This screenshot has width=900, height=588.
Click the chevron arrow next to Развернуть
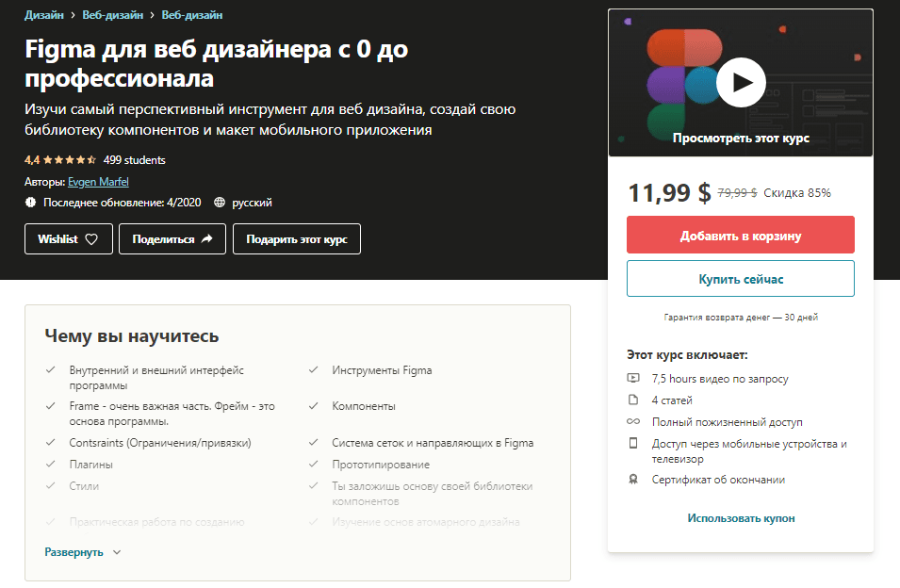[117, 552]
